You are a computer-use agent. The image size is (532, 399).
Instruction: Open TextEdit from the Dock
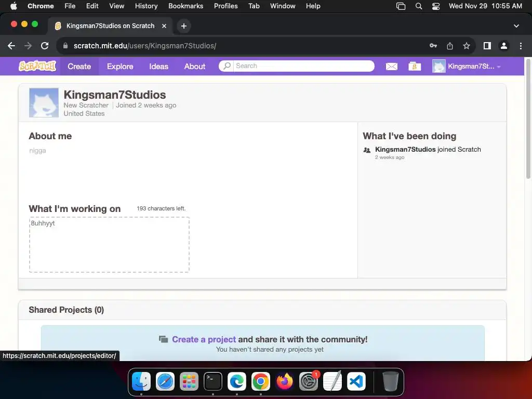(332, 382)
